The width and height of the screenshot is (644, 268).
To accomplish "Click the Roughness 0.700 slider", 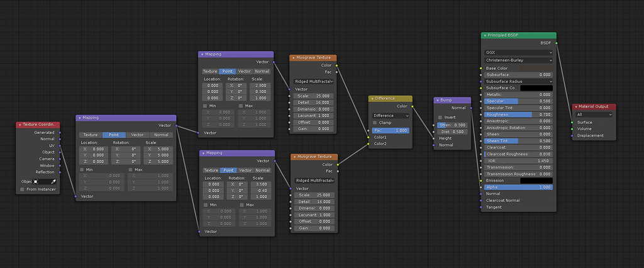I will point(518,114).
